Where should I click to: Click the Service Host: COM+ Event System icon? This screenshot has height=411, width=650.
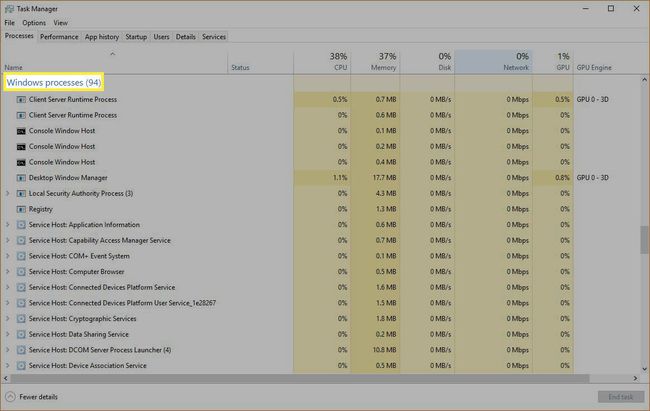pos(21,256)
